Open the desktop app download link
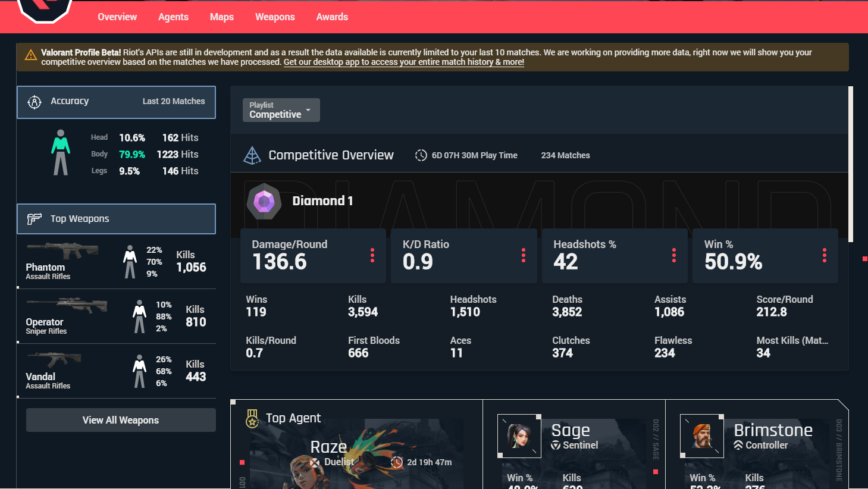 pyautogui.click(x=403, y=62)
